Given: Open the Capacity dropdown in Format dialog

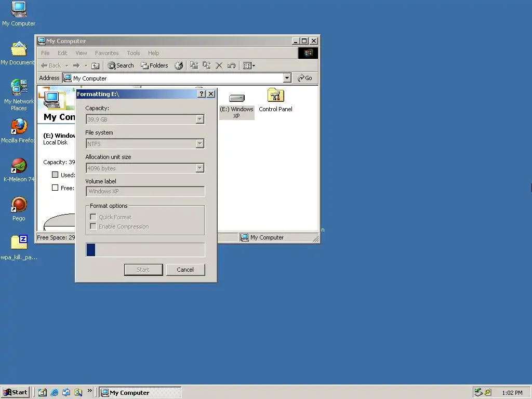Looking at the screenshot, I should (x=199, y=119).
